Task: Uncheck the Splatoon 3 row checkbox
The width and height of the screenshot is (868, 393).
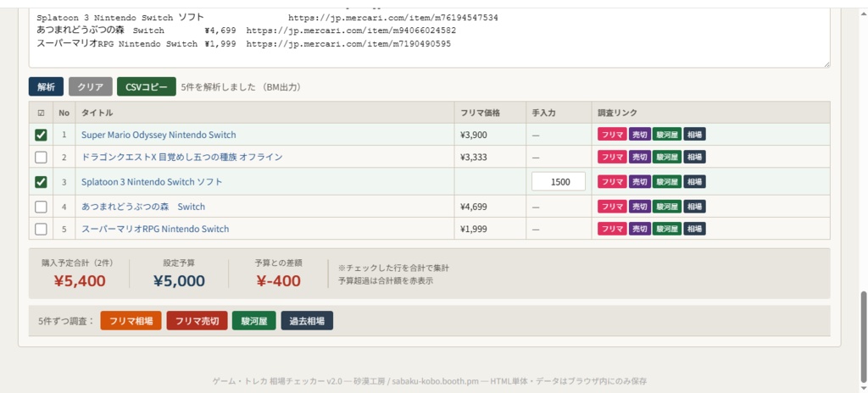Action: tap(41, 181)
